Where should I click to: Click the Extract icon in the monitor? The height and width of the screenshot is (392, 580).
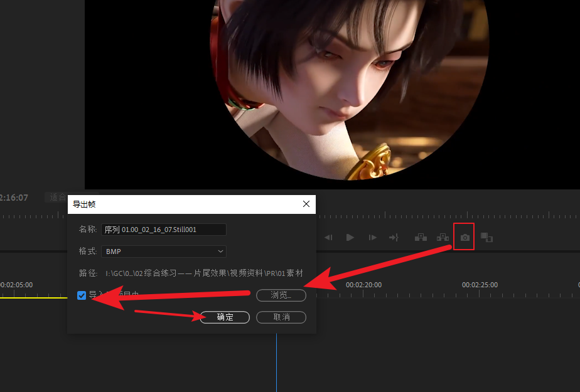(443, 237)
